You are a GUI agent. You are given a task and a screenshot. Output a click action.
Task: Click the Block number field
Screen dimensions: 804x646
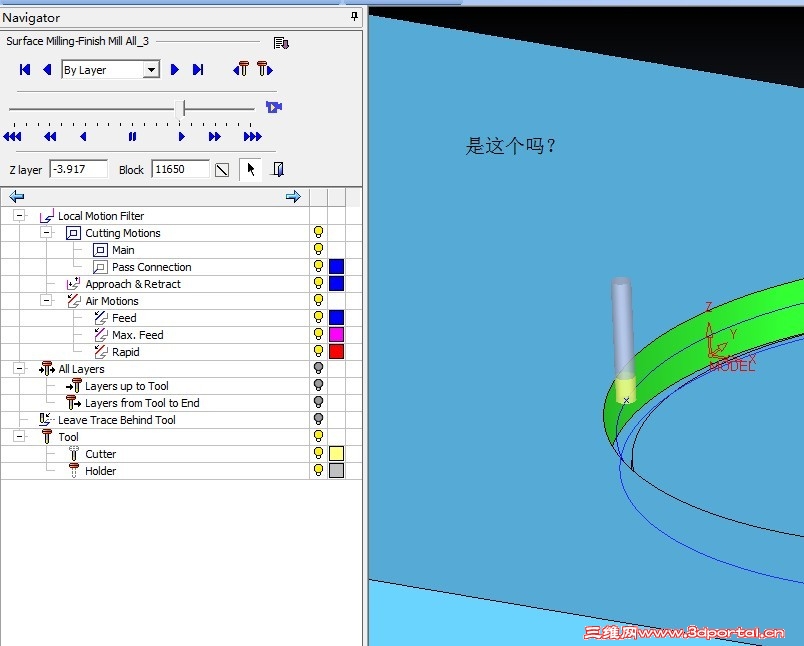tap(180, 169)
